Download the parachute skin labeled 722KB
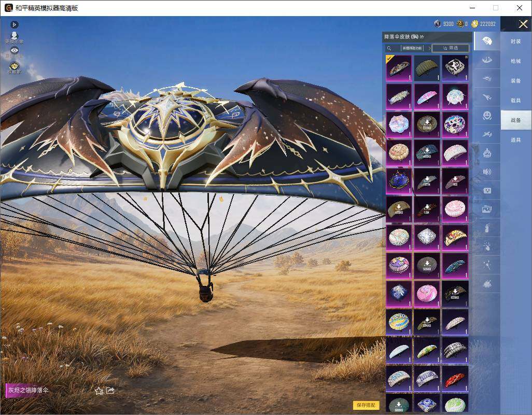This screenshot has height=415, width=532. pos(427,125)
